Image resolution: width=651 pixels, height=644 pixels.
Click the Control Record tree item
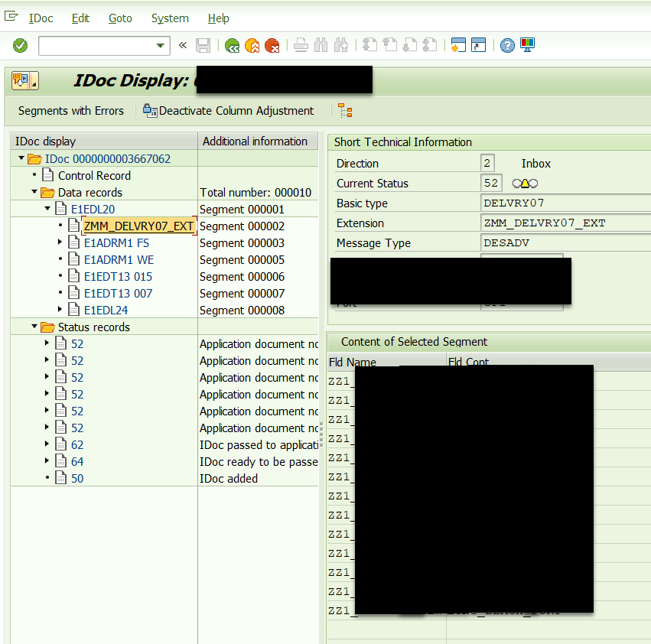click(94, 176)
